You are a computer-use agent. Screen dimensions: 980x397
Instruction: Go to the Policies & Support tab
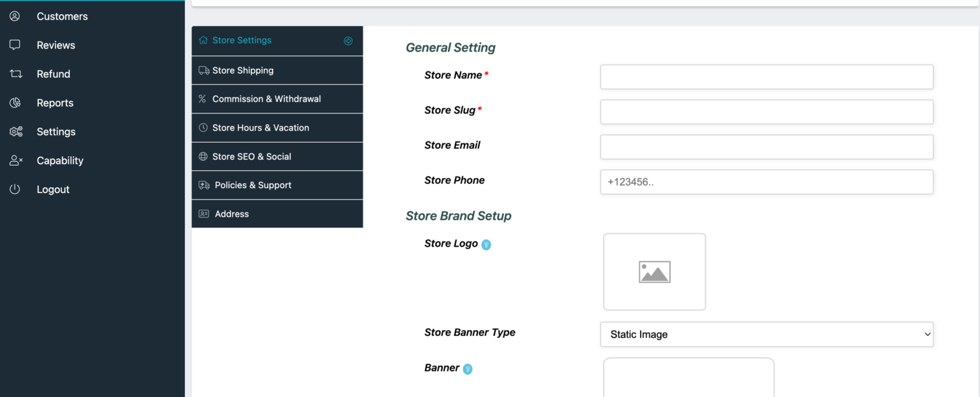(277, 185)
